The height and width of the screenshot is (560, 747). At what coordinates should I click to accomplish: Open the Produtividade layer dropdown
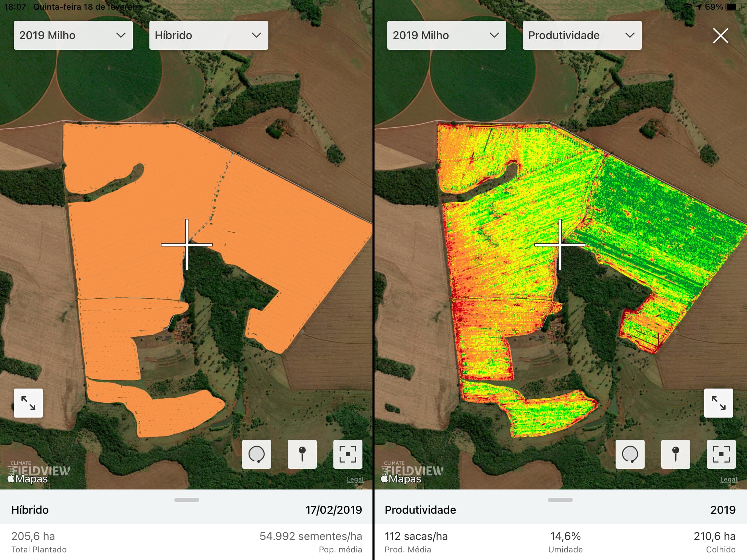[x=582, y=35]
